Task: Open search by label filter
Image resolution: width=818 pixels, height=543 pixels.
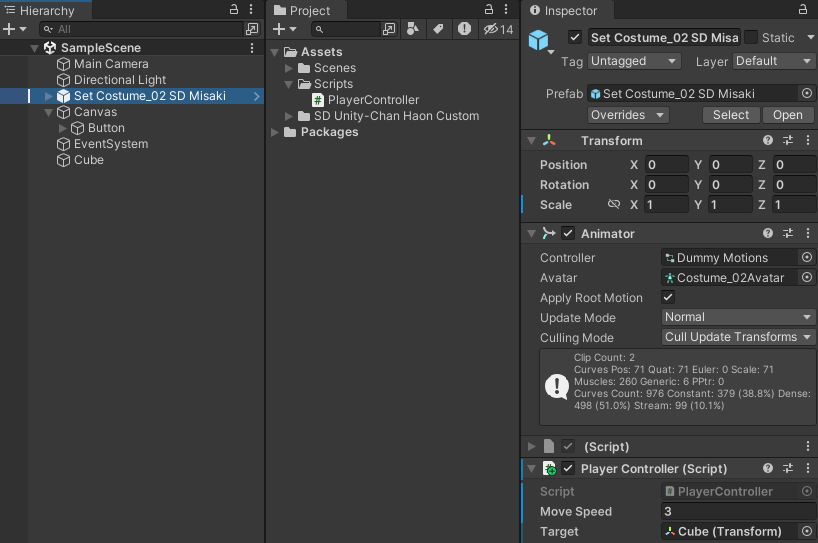Action: tap(438, 29)
